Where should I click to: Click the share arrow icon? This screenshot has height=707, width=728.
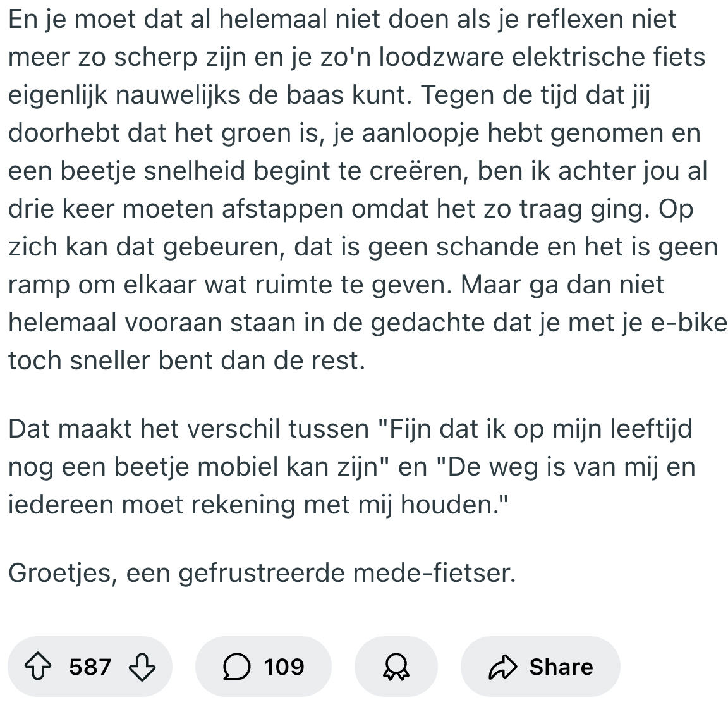504,667
